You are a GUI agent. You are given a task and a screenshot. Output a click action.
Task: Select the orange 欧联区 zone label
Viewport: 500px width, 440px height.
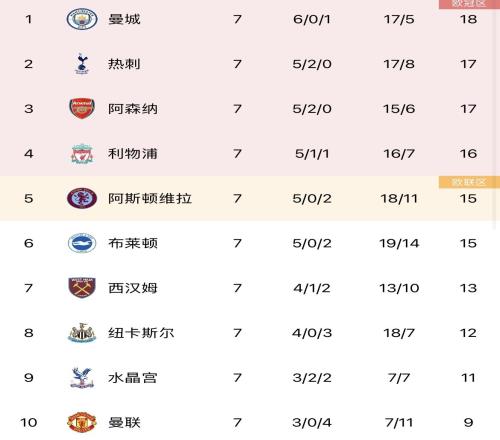(x=469, y=182)
